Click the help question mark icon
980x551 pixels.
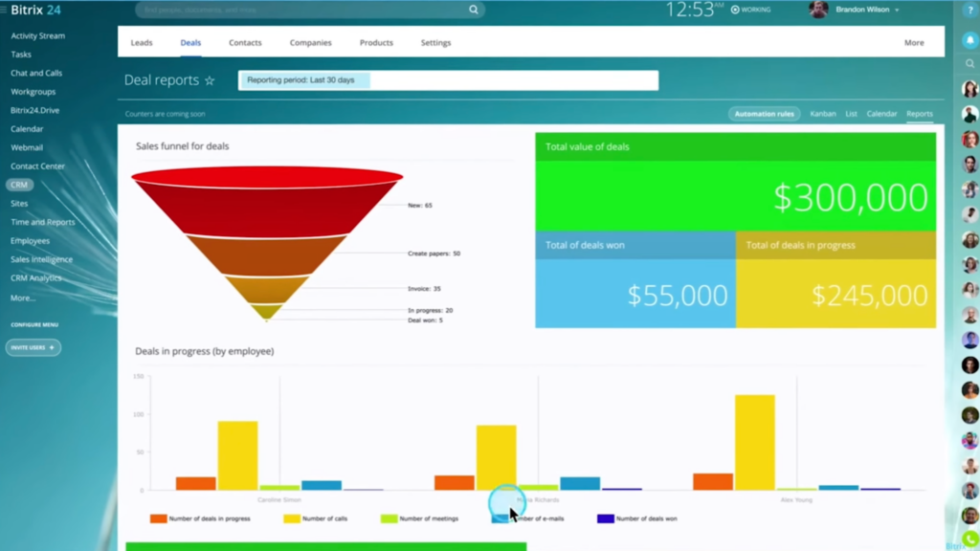[969, 10]
